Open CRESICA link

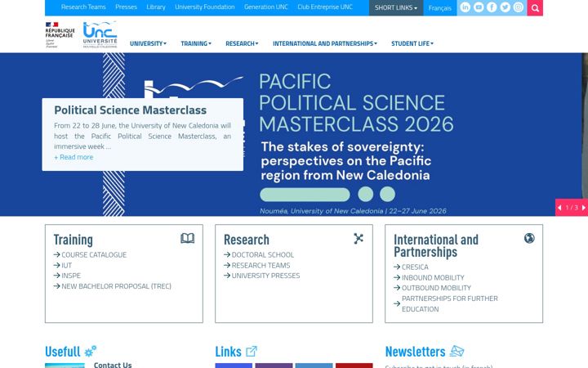coord(415,267)
